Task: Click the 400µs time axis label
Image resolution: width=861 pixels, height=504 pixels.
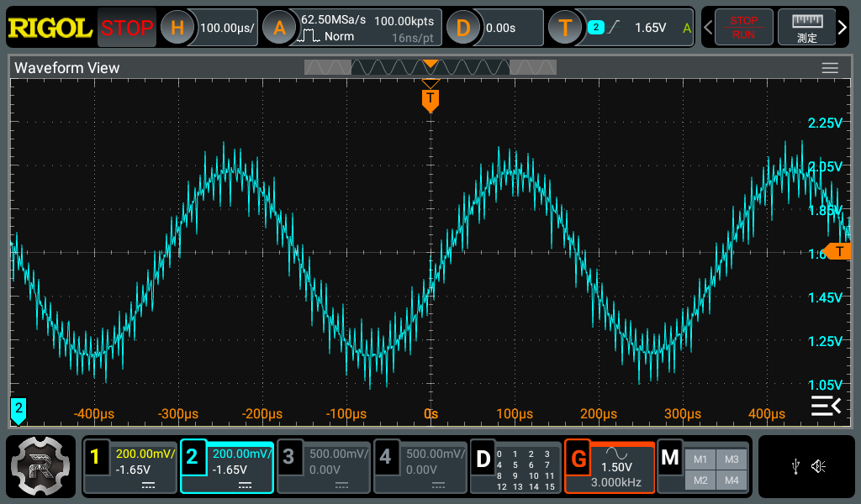Action: (x=767, y=414)
